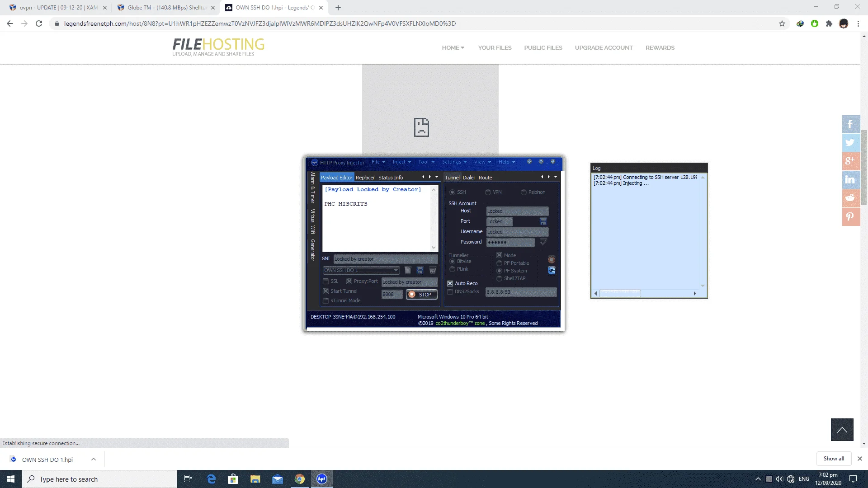The height and width of the screenshot is (488, 868).
Task: Toggle the Auto Reco checkbox
Action: coord(450,283)
